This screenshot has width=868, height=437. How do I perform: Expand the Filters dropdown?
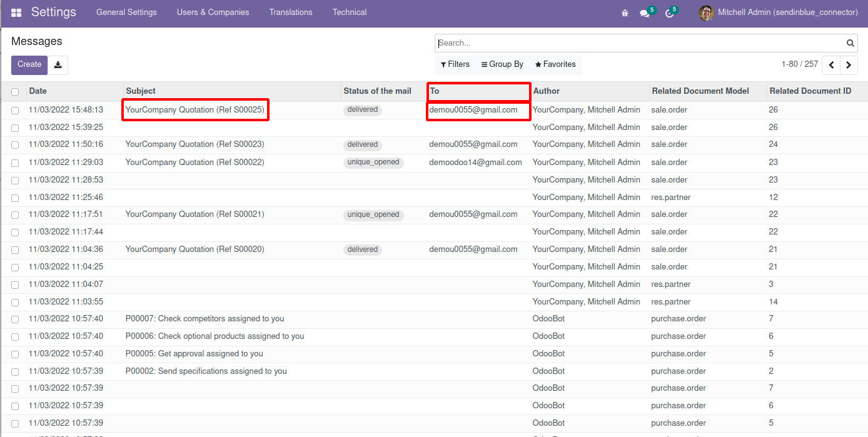click(x=455, y=64)
